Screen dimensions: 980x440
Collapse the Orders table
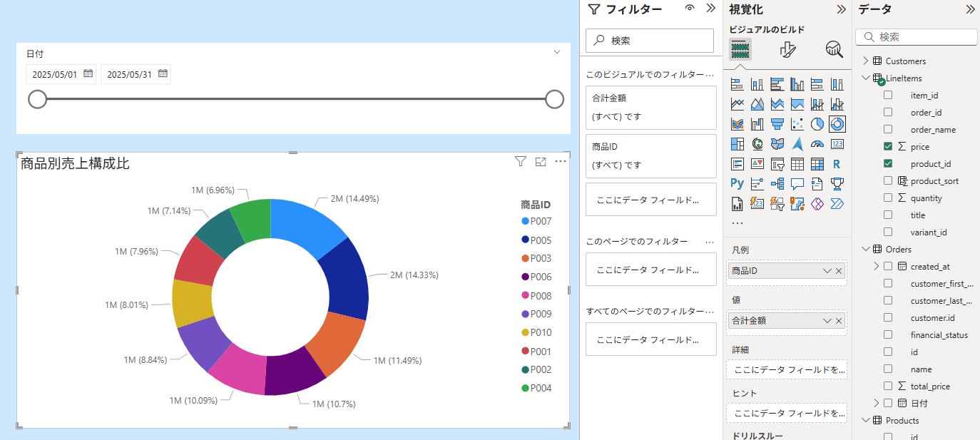point(866,249)
